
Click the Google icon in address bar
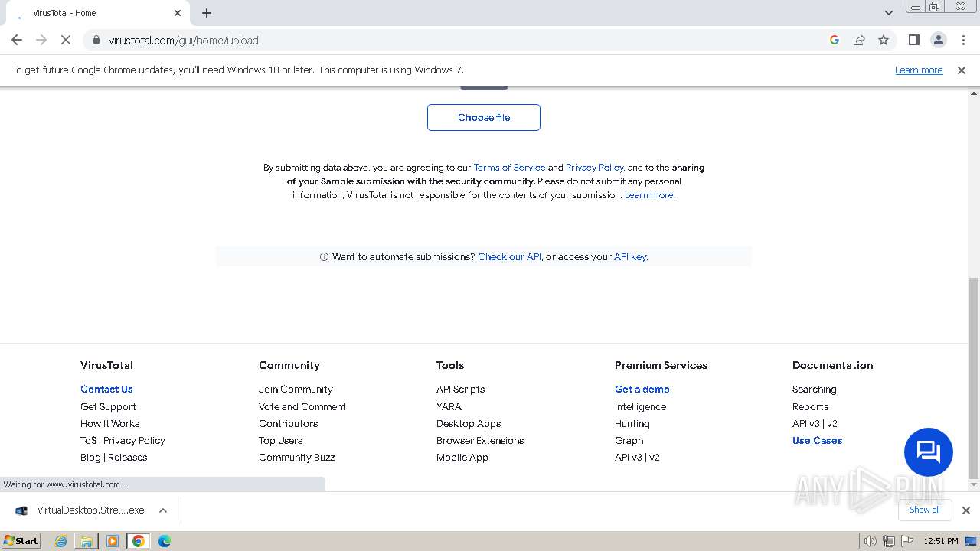coord(835,40)
